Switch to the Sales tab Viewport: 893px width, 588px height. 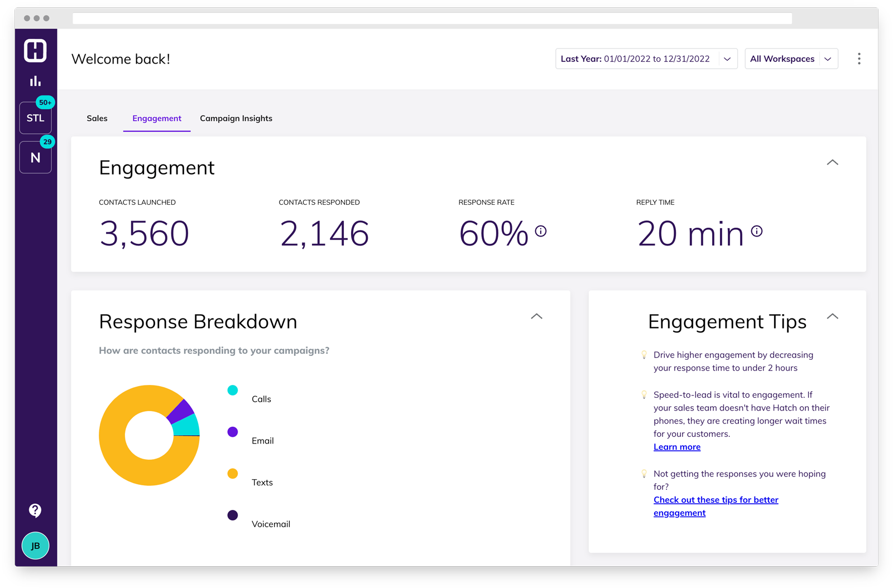pyautogui.click(x=97, y=118)
